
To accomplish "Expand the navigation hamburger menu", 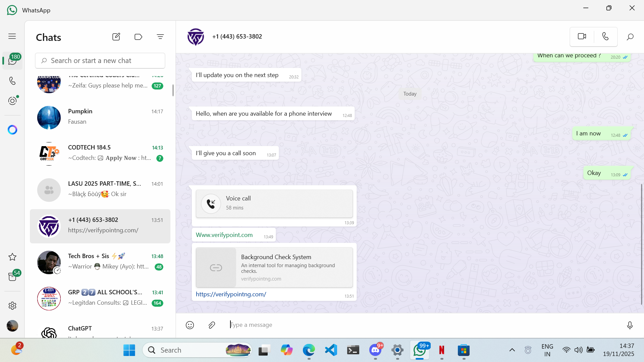I will click(12, 36).
